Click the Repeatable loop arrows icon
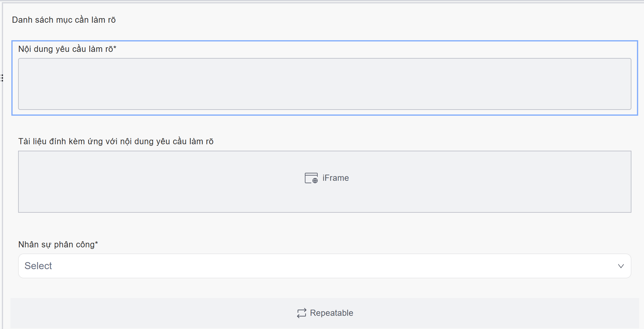The height and width of the screenshot is (329, 644). pyautogui.click(x=301, y=313)
